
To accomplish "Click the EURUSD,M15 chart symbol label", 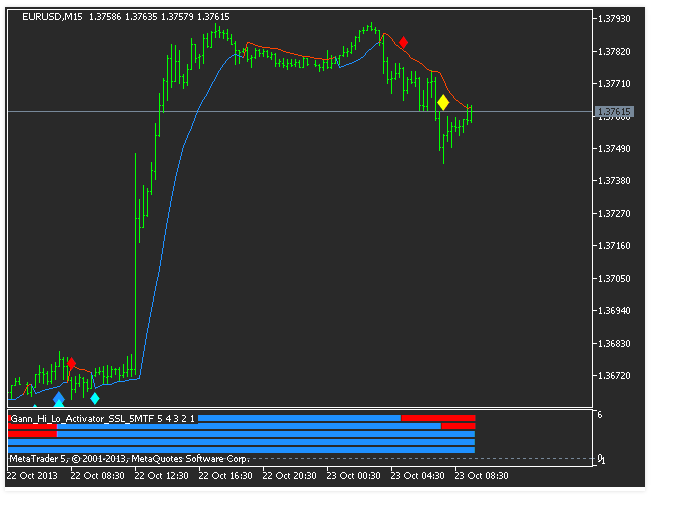I will [52, 17].
